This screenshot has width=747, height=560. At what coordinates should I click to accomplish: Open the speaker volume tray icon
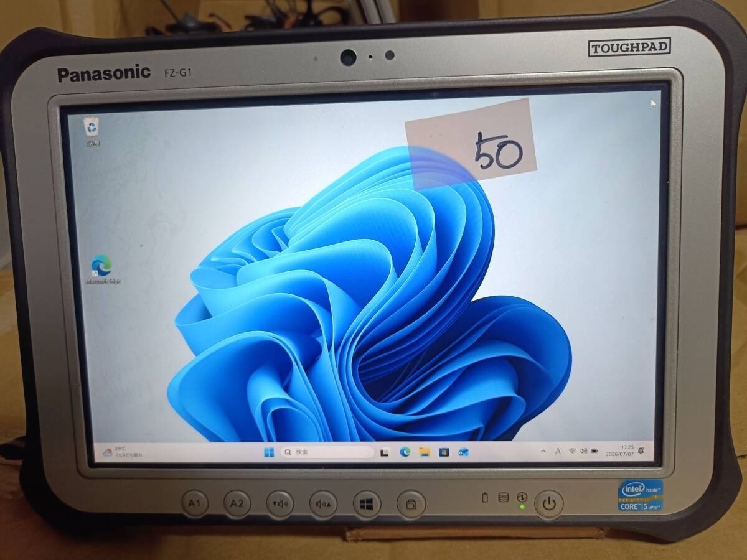pos(583,450)
